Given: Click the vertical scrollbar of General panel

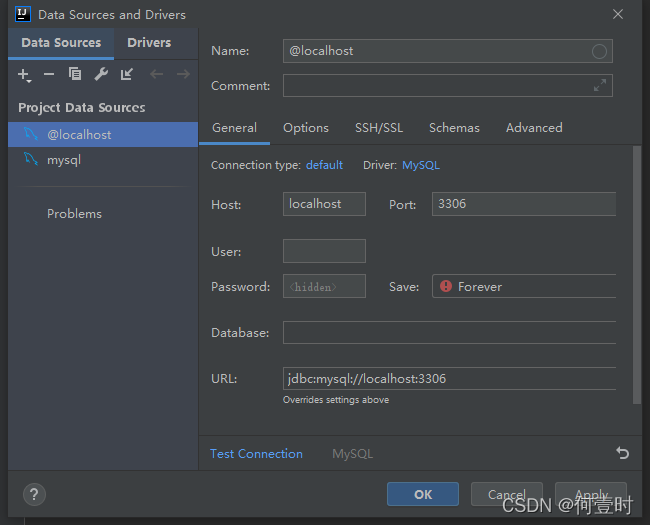Looking at the screenshot, I should [x=637, y=275].
